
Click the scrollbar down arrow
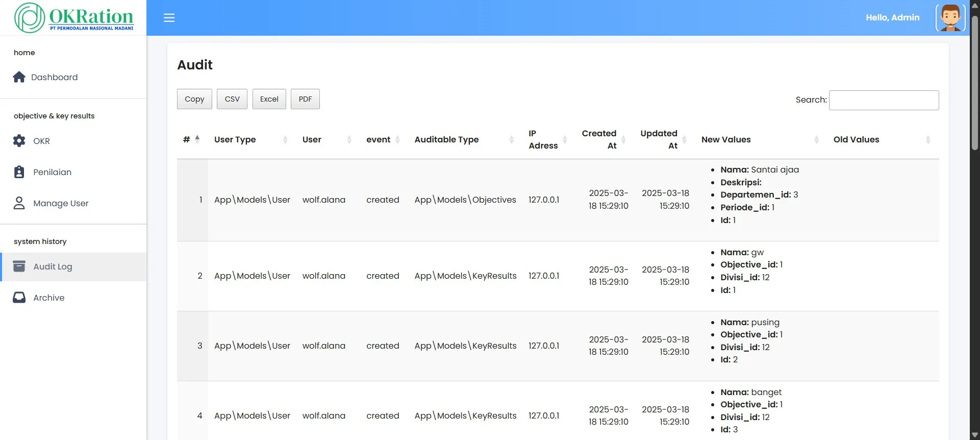click(975, 435)
